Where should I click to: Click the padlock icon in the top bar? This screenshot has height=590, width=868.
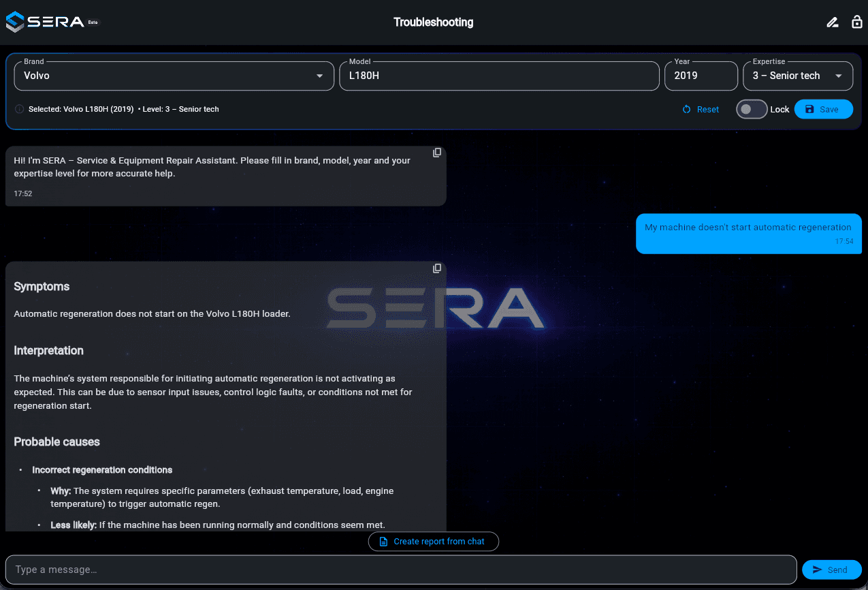click(x=857, y=22)
